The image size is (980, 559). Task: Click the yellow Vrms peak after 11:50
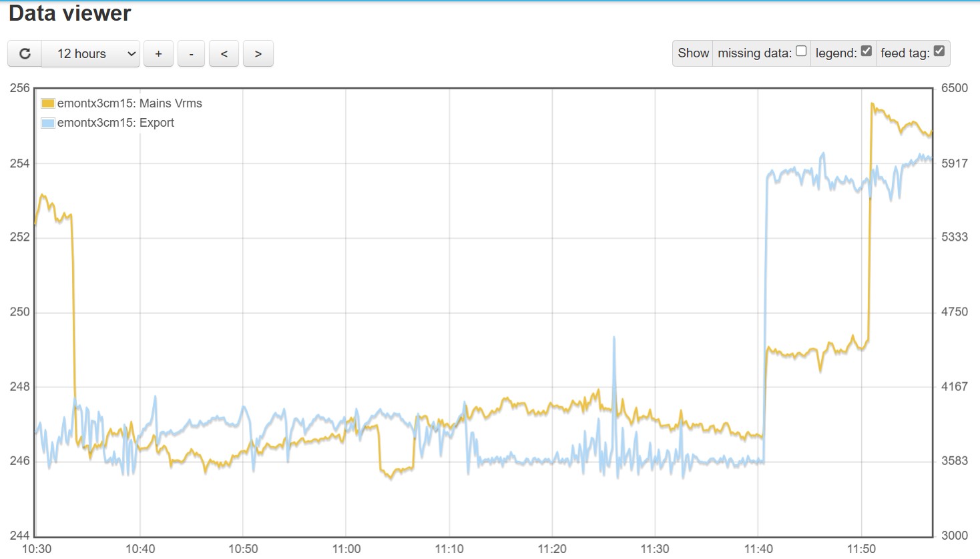click(x=873, y=105)
